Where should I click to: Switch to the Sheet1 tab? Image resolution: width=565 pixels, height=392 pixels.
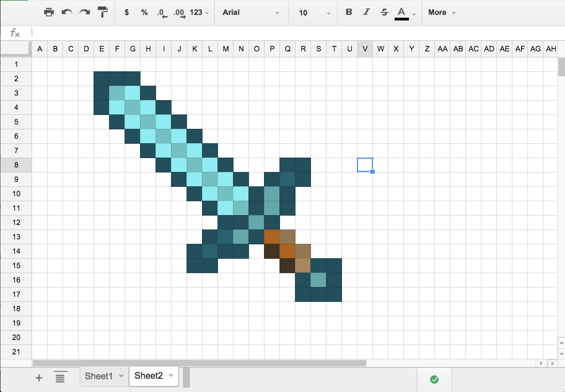(x=99, y=376)
